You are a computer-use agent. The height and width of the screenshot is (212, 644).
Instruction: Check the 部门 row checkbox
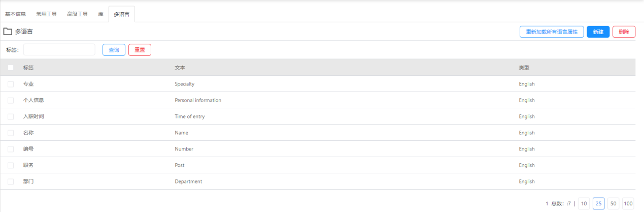coord(11,181)
